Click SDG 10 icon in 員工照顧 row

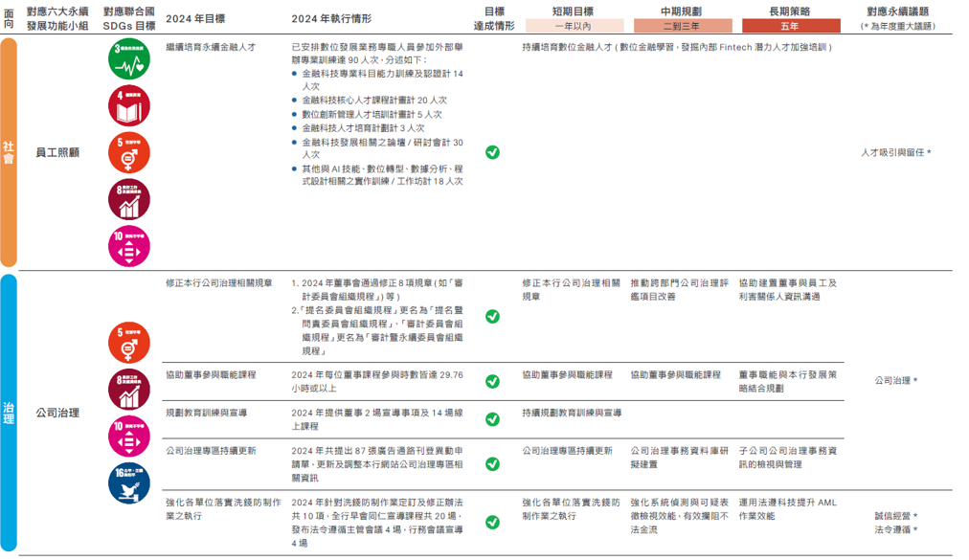(129, 246)
